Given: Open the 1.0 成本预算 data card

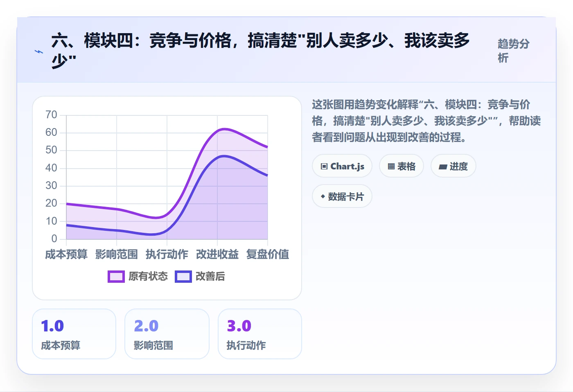Looking at the screenshot, I should click(74, 334).
